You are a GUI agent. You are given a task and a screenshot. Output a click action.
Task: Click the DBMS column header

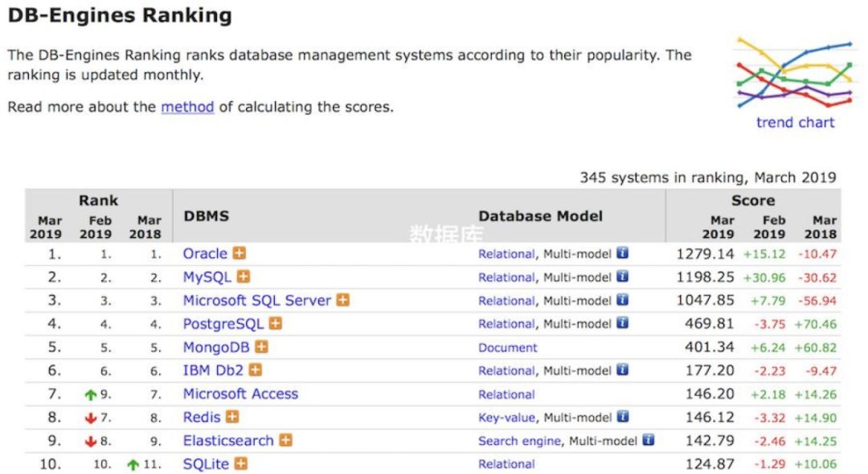pos(206,215)
